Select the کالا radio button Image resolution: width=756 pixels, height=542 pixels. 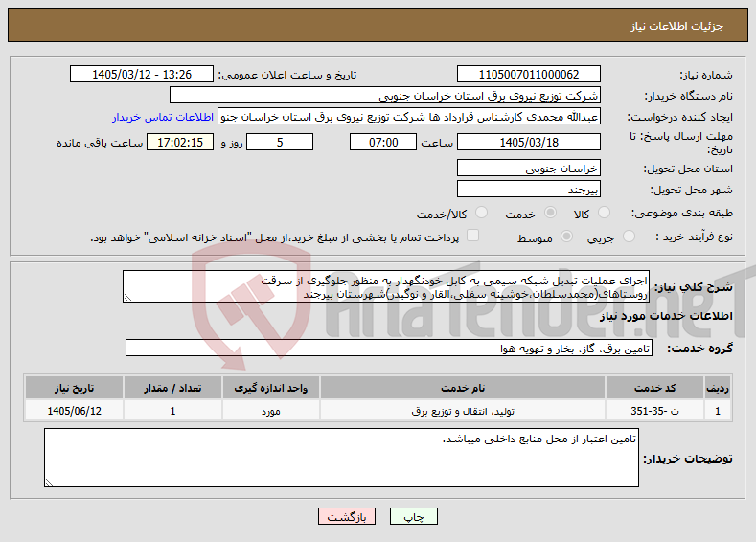604,213
